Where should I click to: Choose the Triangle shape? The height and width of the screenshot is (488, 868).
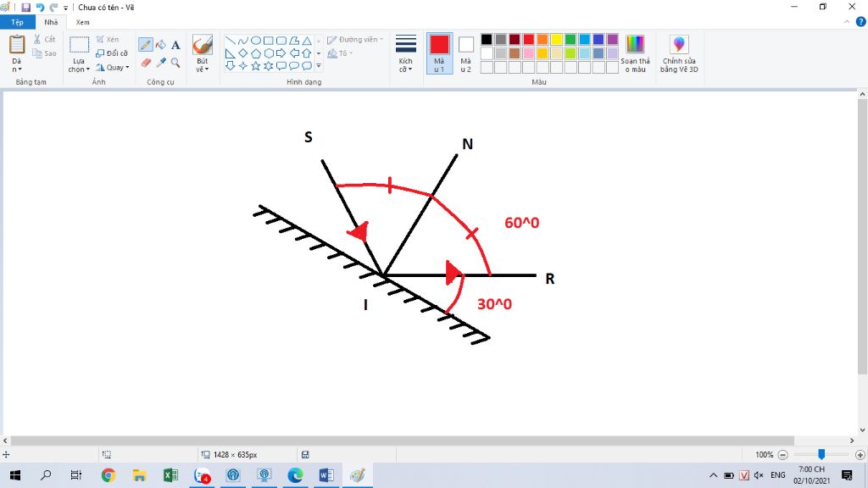tap(307, 41)
